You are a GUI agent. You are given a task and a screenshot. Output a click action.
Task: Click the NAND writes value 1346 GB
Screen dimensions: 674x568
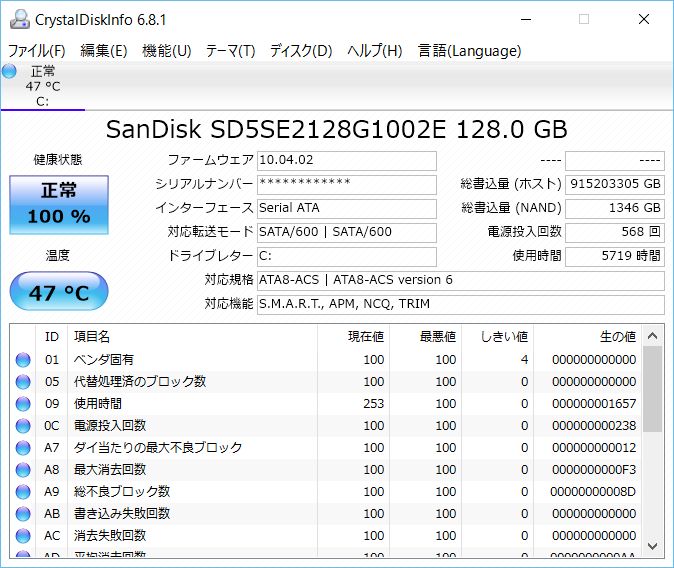pyautogui.click(x=615, y=209)
